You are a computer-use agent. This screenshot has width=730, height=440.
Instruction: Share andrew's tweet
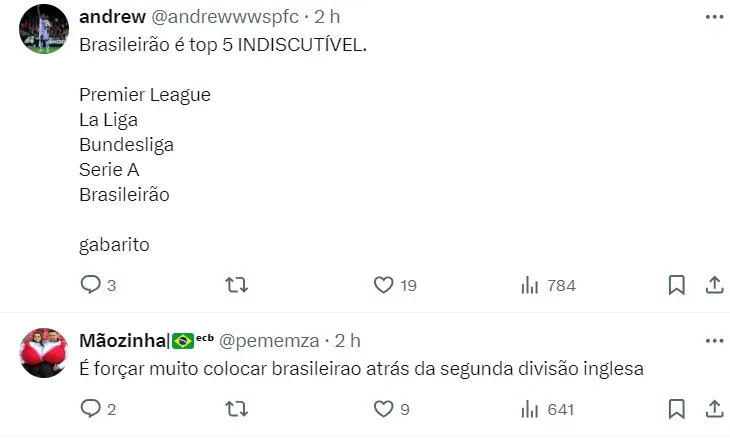tap(714, 285)
